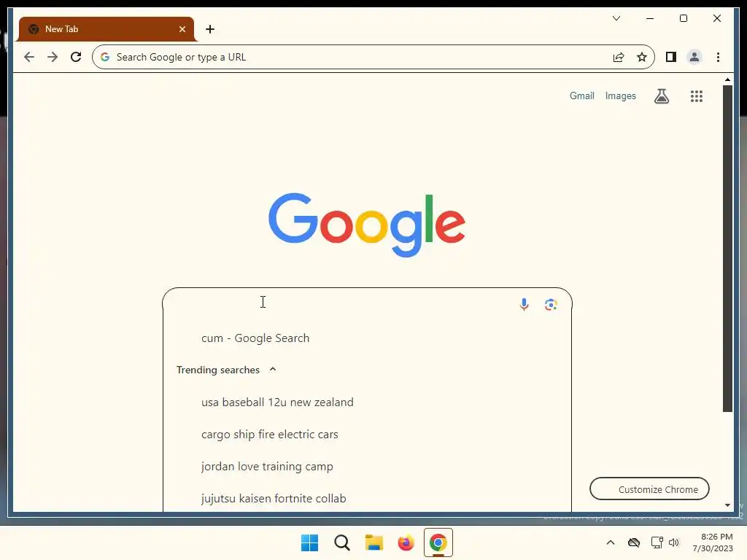The image size is (747, 560).
Task: Collapse the Trending searches section
Action: point(273,370)
